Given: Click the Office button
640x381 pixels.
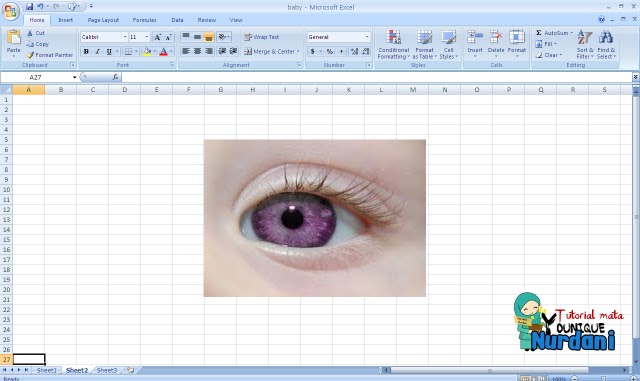Looking at the screenshot, I should 11,11.
